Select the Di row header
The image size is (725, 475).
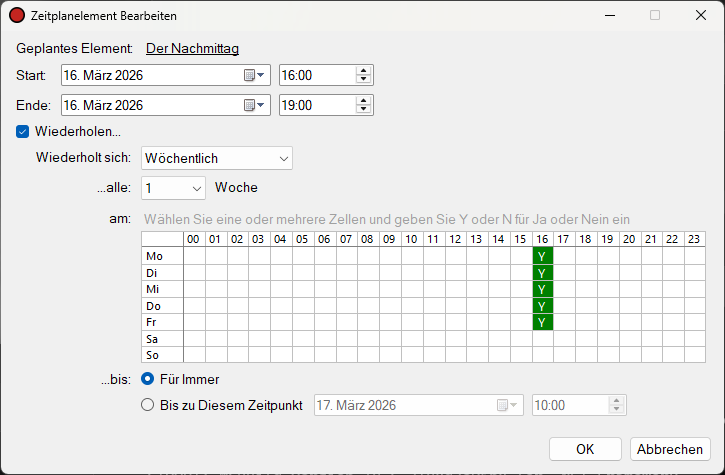162,273
